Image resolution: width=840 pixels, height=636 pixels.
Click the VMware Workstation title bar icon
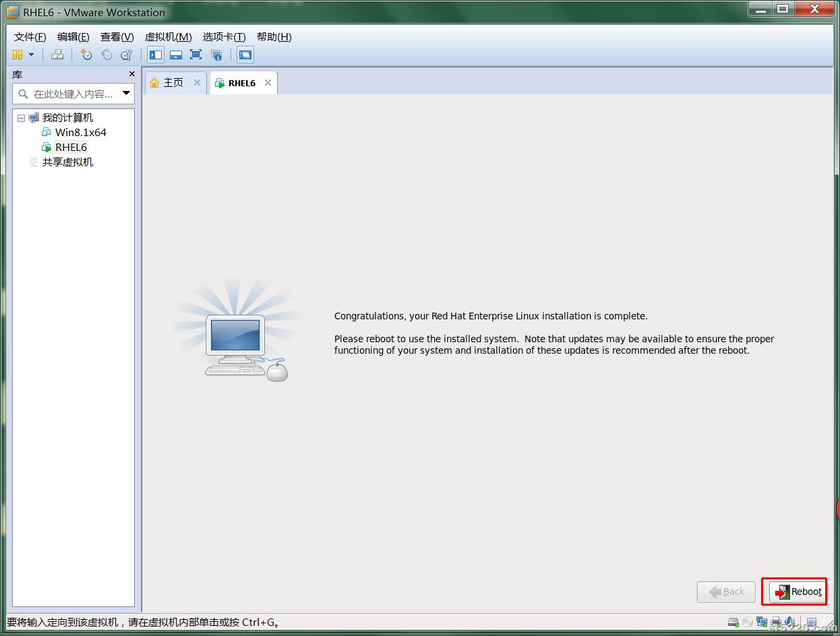[x=12, y=12]
